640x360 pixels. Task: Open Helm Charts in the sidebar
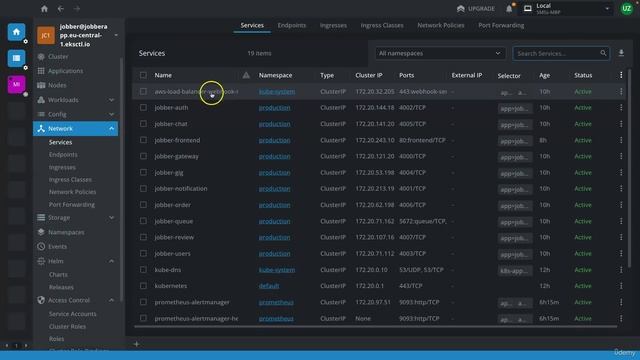click(x=58, y=274)
